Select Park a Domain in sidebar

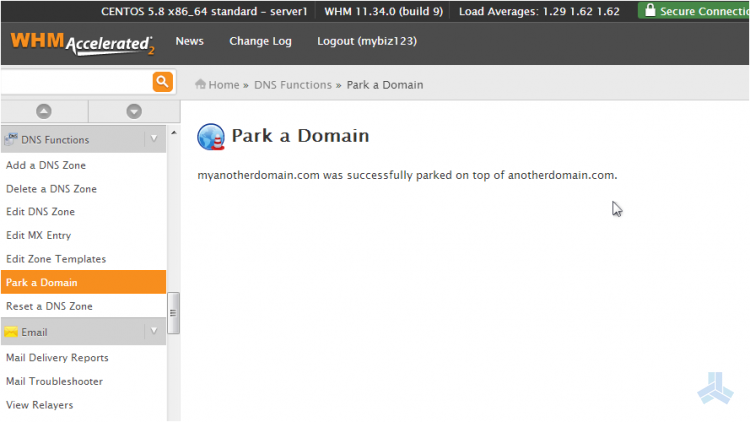(x=83, y=282)
